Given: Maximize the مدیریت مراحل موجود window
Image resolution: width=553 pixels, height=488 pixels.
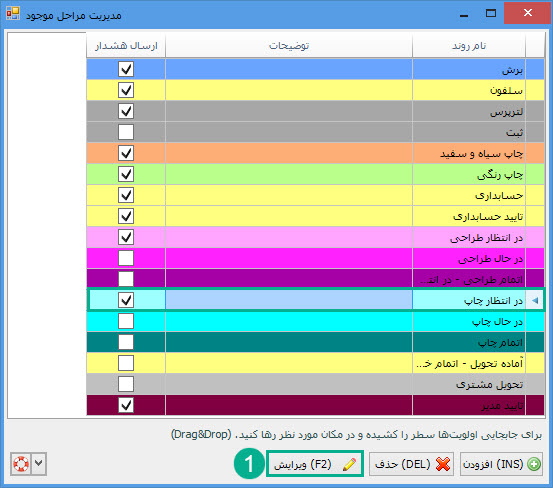Looking at the screenshot, I should pyautogui.click(x=491, y=13).
